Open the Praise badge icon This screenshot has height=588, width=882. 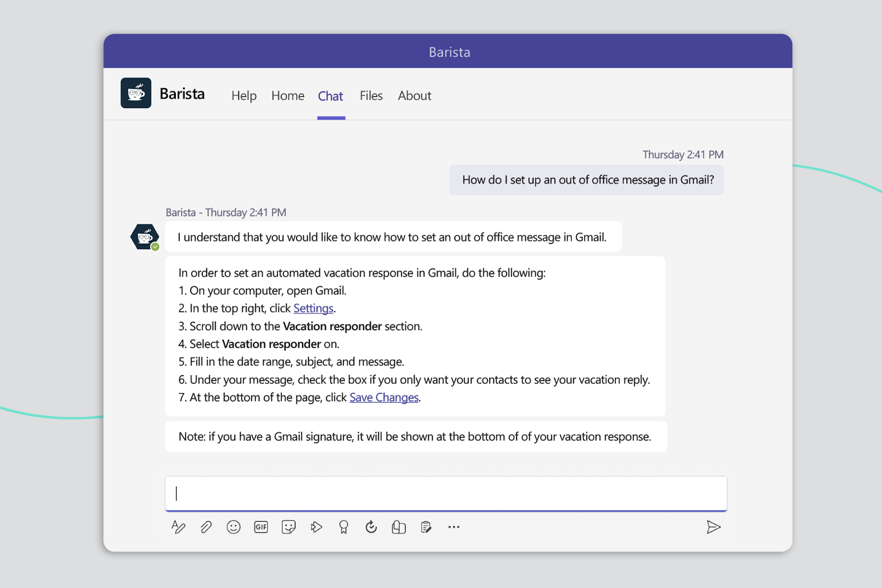343,527
